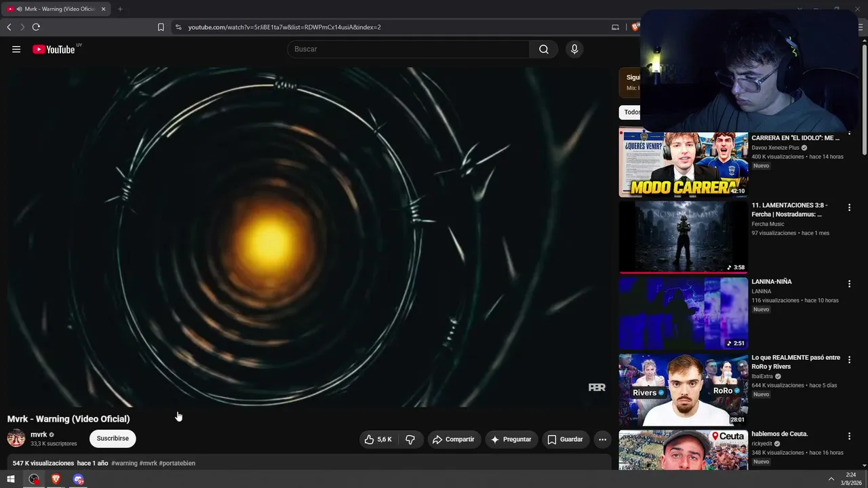The image size is (868, 488).
Task: Open 'Lo que REALMENTE pasó entre' video title
Action: [795, 362]
